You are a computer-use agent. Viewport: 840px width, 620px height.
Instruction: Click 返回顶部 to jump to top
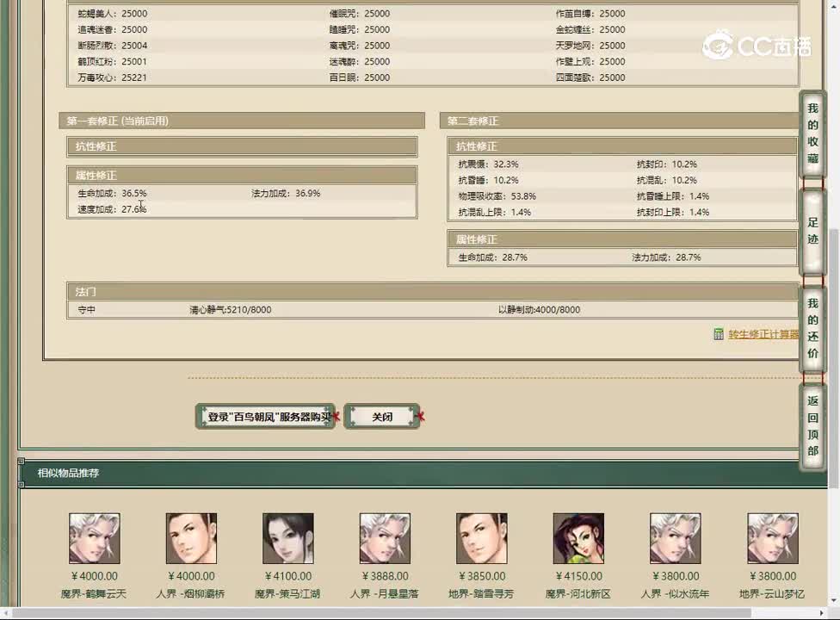click(812, 421)
